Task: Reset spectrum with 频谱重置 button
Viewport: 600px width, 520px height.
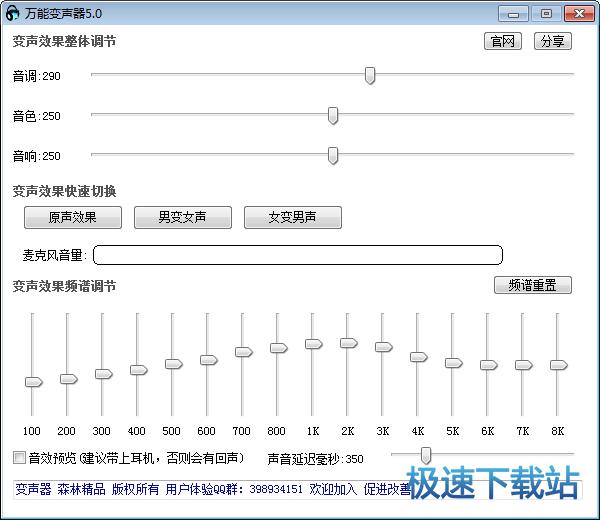Action: (x=533, y=285)
